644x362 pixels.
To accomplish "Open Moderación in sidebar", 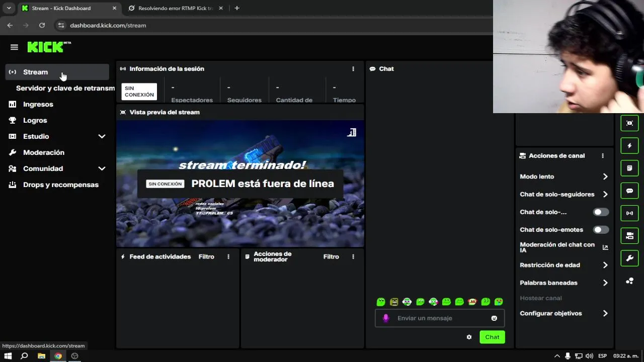I will click(x=57, y=152).
